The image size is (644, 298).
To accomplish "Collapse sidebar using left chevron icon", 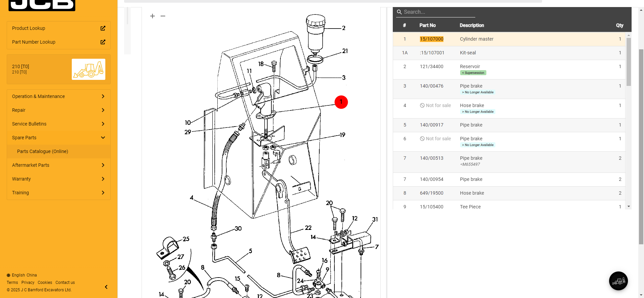I will coord(106,287).
